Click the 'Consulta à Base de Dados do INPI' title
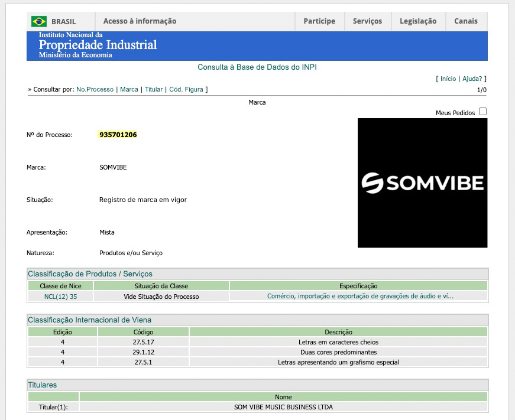Viewport: 515px width, 420px height. coord(257,67)
